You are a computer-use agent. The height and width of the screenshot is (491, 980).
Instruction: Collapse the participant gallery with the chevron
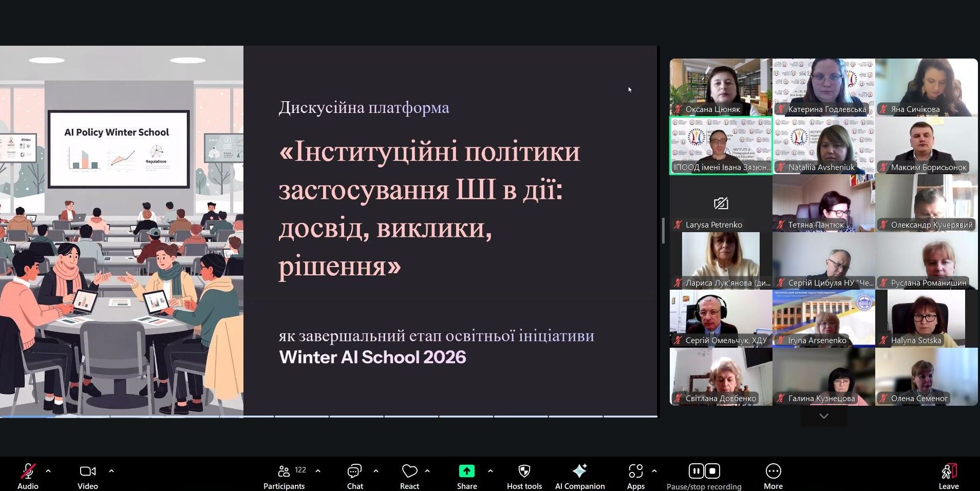pyautogui.click(x=823, y=416)
